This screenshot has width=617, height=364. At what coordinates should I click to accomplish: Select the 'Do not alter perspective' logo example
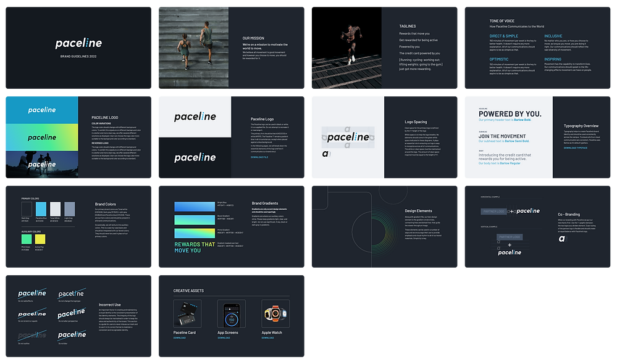pos(72,313)
